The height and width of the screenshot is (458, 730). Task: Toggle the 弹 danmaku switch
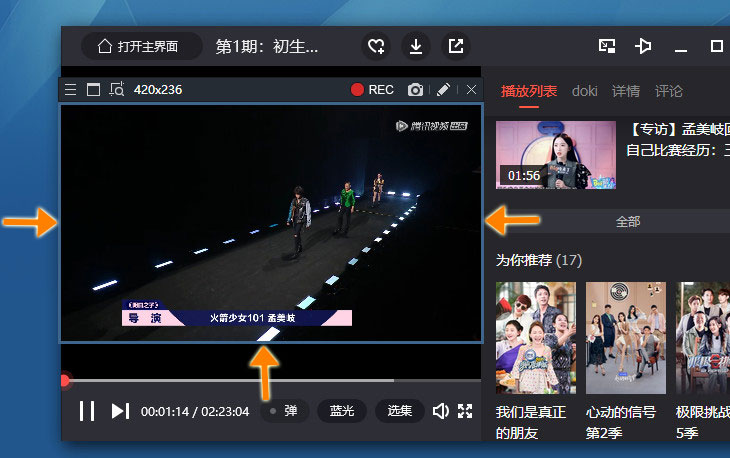(x=284, y=411)
